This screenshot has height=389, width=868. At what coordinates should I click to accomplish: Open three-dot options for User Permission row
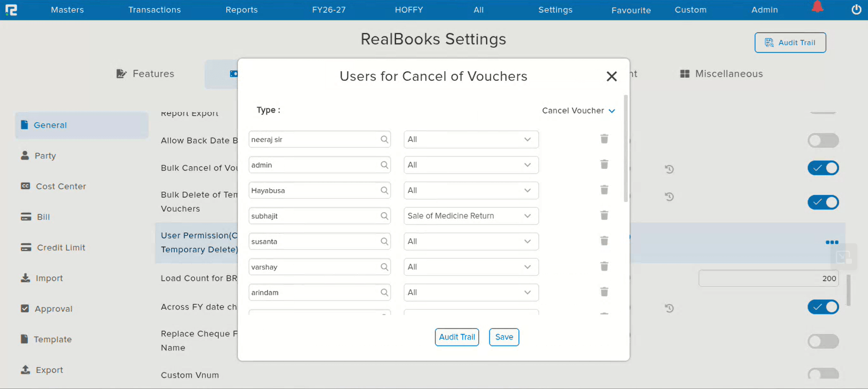click(x=832, y=242)
